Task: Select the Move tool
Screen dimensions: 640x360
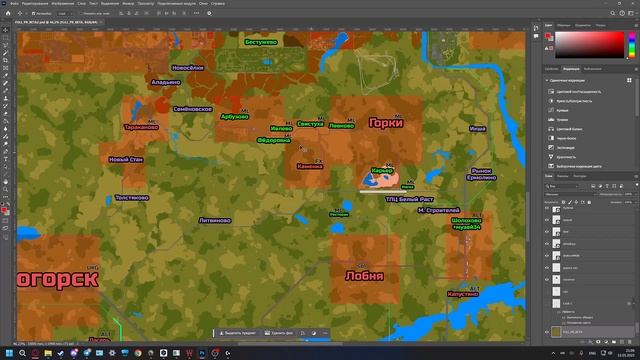Action: [x=5, y=30]
